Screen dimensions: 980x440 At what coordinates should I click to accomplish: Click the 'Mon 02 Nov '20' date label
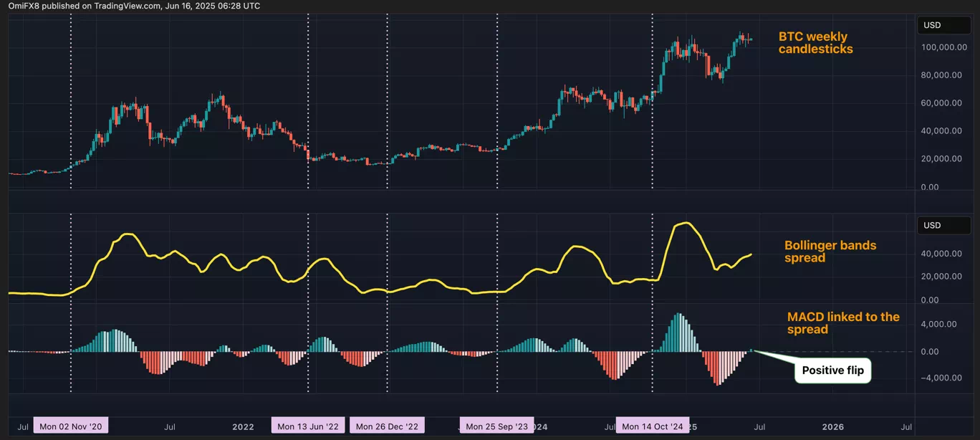(71, 426)
